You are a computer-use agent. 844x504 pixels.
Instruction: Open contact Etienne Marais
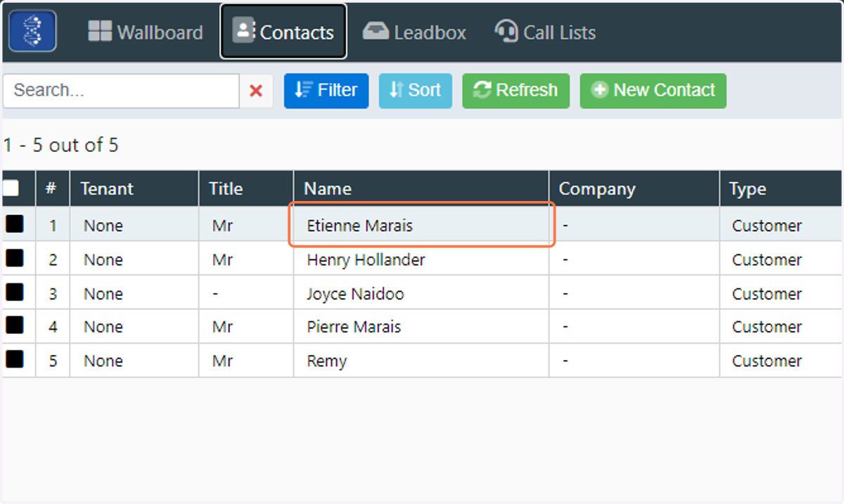pyautogui.click(x=360, y=226)
